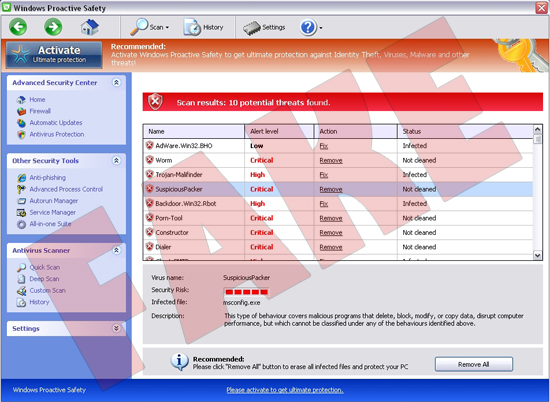Open Settings chip icon in toolbar
Viewport: 550px width, 402px height.
tap(252, 28)
